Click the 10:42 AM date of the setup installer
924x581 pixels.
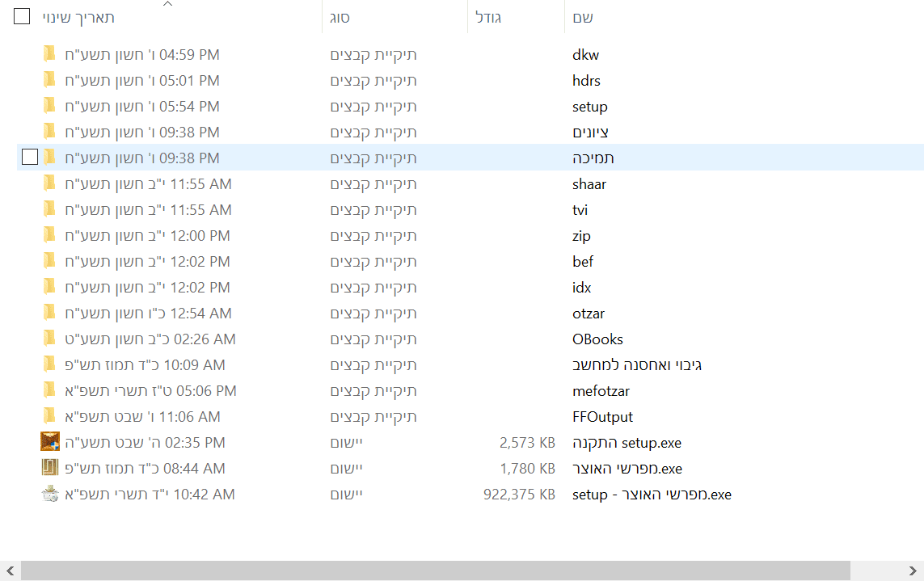click(150, 495)
